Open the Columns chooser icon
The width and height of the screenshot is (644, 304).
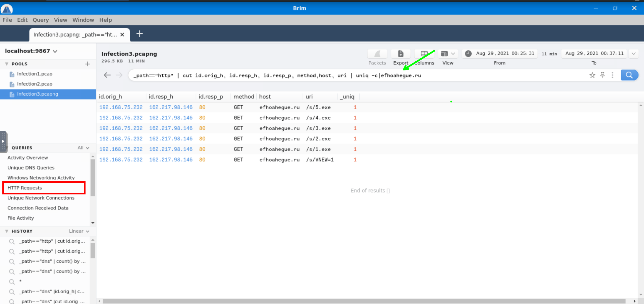424,54
